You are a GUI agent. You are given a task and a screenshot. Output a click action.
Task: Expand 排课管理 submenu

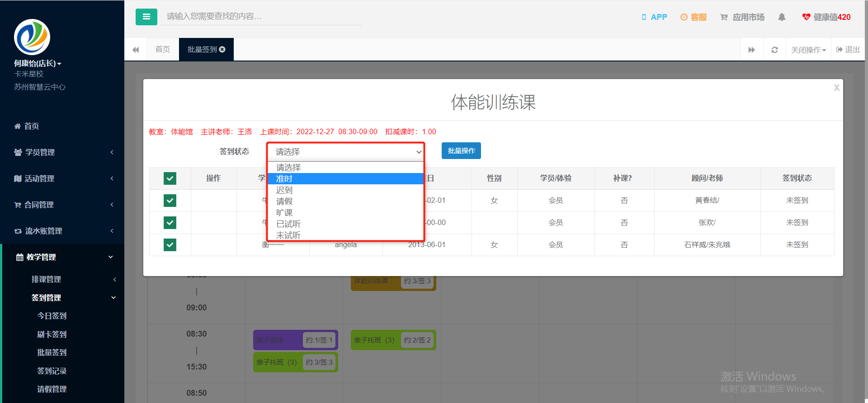[x=63, y=279]
